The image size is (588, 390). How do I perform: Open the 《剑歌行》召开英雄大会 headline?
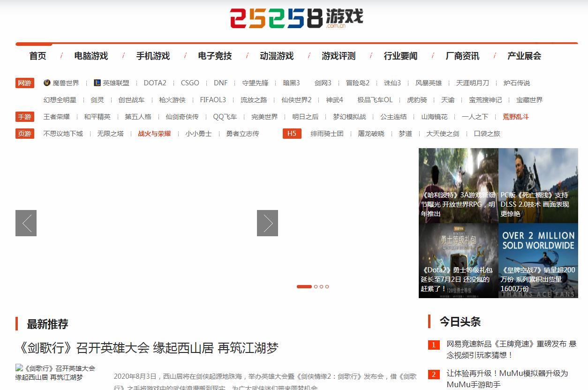(147, 348)
